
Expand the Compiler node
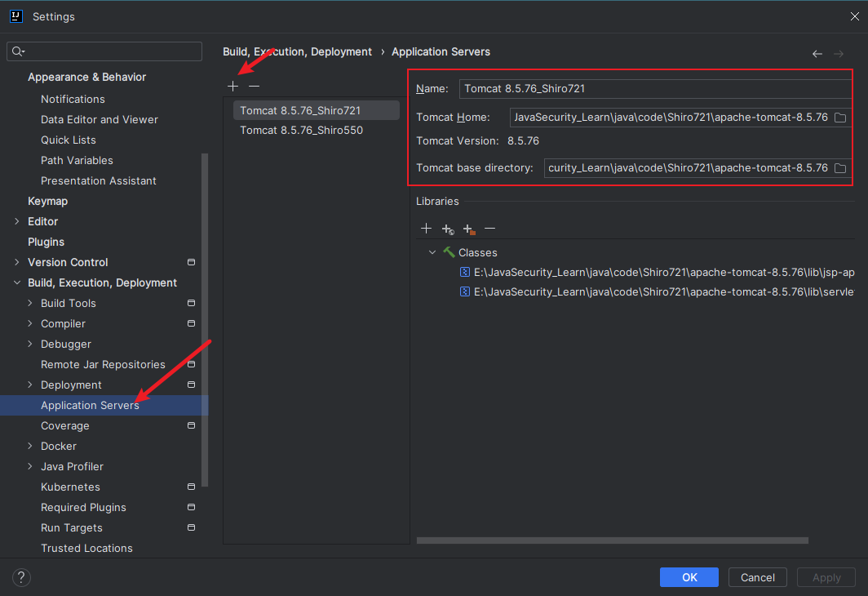tap(30, 323)
